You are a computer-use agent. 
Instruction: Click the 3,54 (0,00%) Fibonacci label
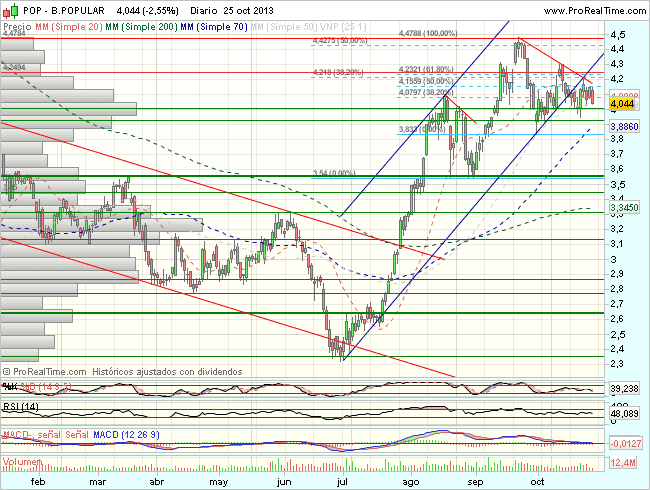[x=334, y=173]
